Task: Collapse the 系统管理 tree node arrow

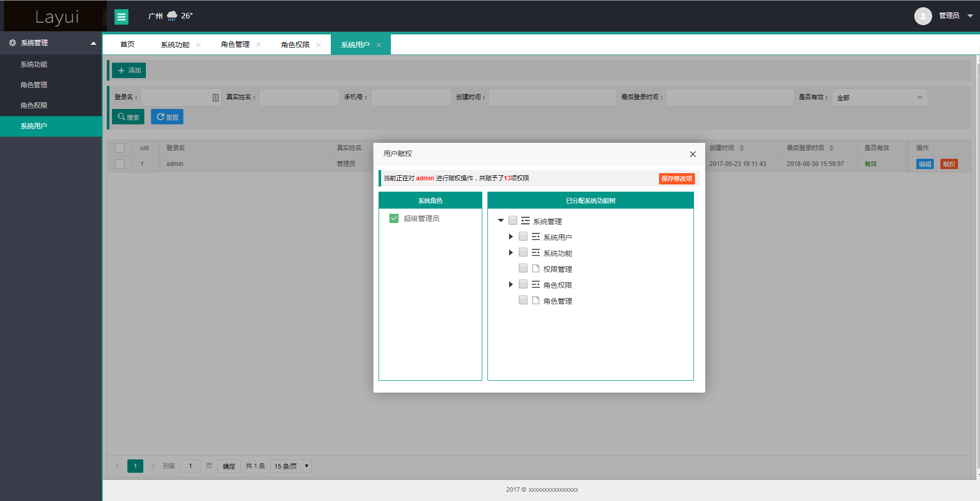Action: [x=501, y=220]
